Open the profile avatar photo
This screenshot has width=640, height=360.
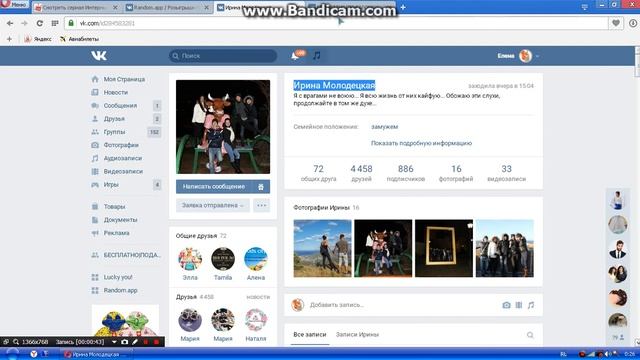click(x=223, y=127)
